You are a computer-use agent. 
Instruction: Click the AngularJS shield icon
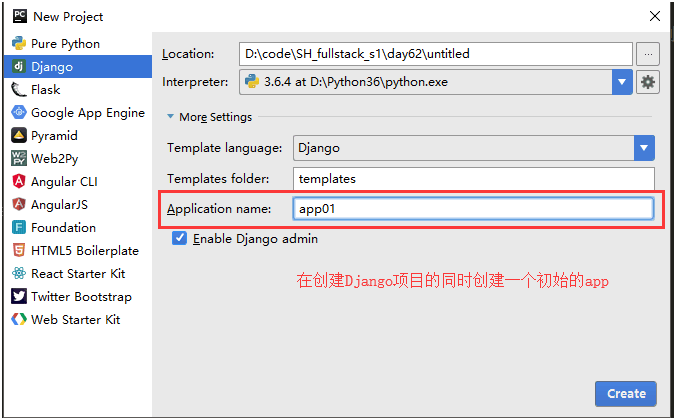19,204
